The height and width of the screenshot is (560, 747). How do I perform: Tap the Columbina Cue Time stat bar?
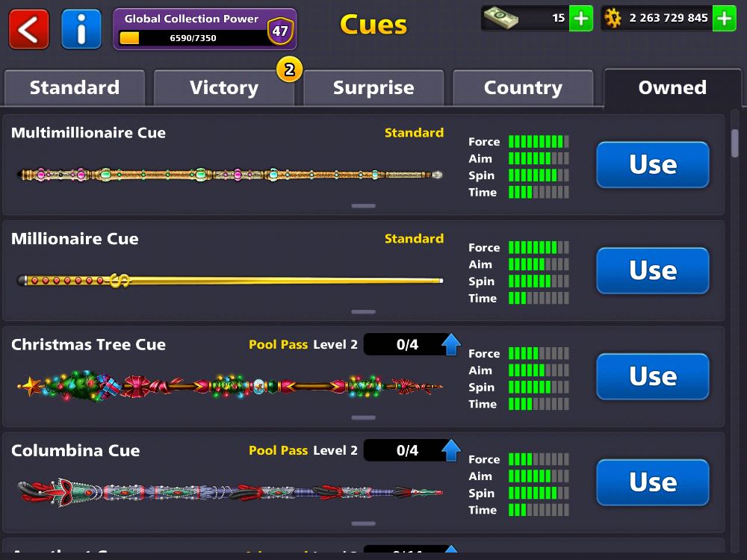pos(539,510)
